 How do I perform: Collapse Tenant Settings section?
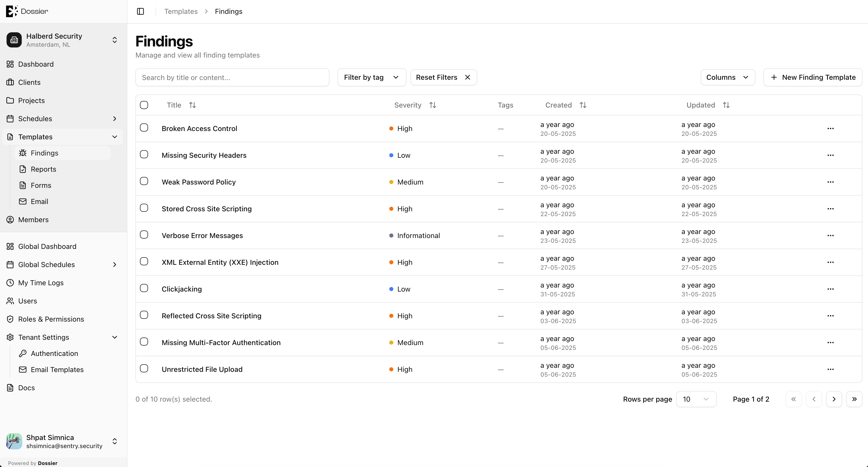(x=115, y=337)
